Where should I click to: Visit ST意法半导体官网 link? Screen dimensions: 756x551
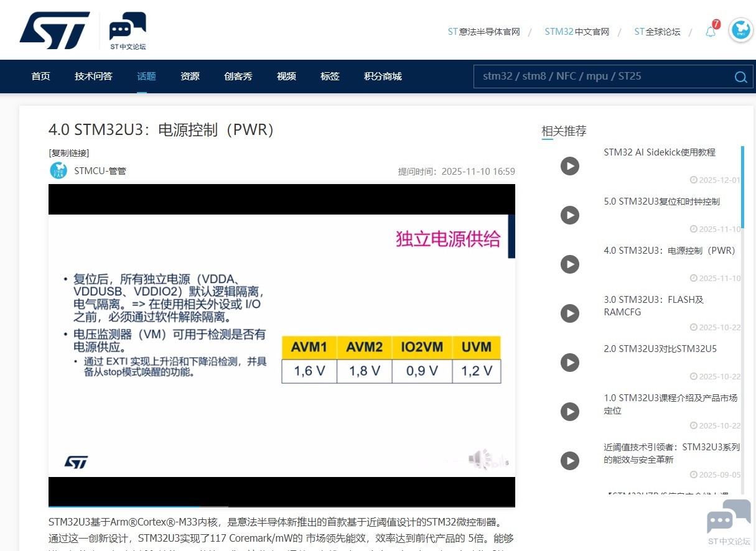(483, 32)
